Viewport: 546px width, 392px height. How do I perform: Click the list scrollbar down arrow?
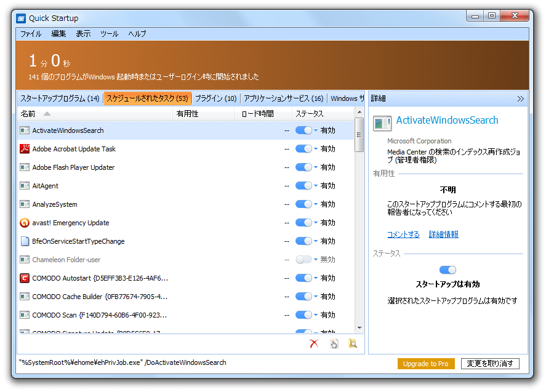(x=359, y=328)
